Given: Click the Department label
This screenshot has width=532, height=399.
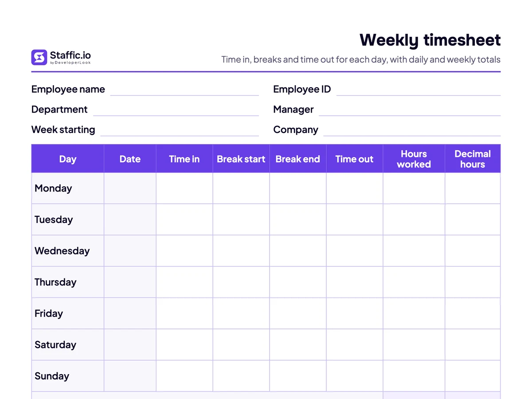Looking at the screenshot, I should [59, 110].
